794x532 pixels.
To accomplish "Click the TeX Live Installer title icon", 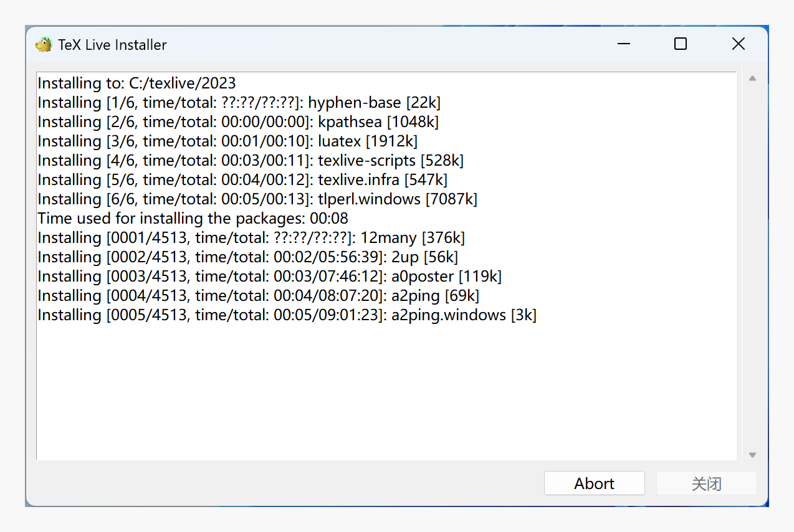I will coord(43,45).
